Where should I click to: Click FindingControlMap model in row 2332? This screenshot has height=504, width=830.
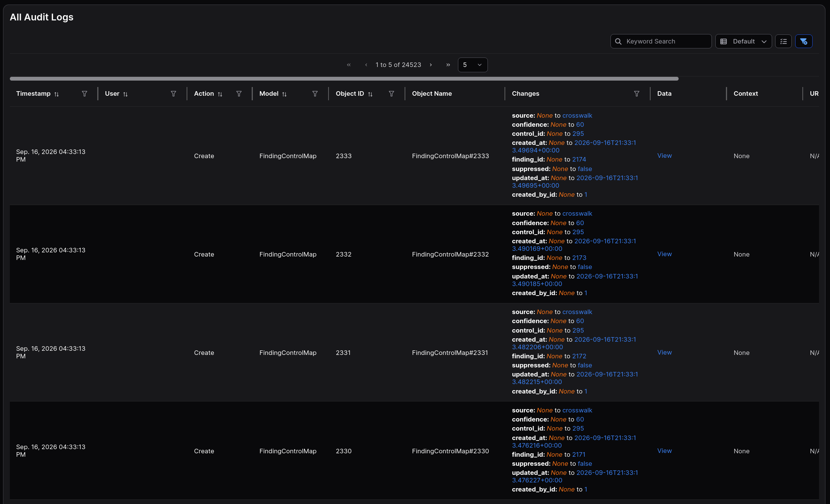[x=288, y=254]
